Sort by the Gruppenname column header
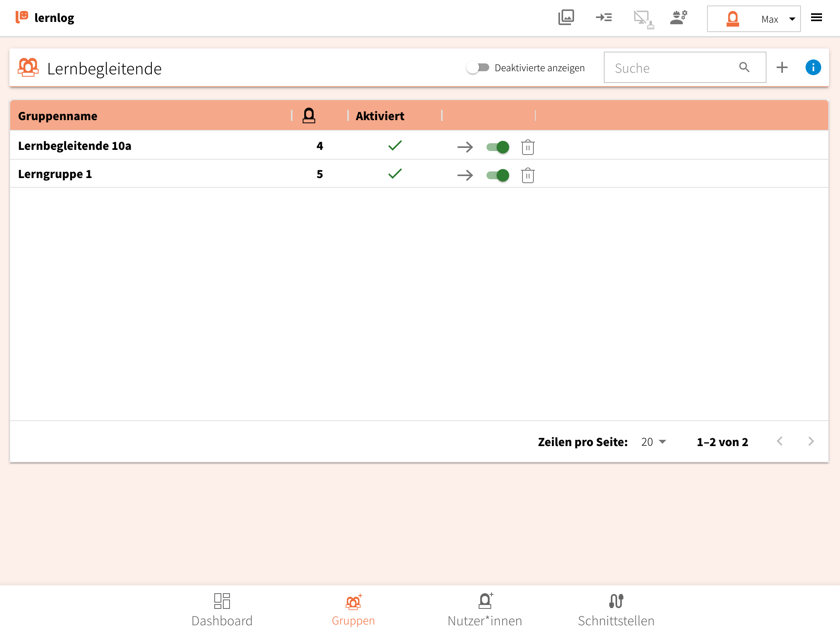 [x=58, y=116]
